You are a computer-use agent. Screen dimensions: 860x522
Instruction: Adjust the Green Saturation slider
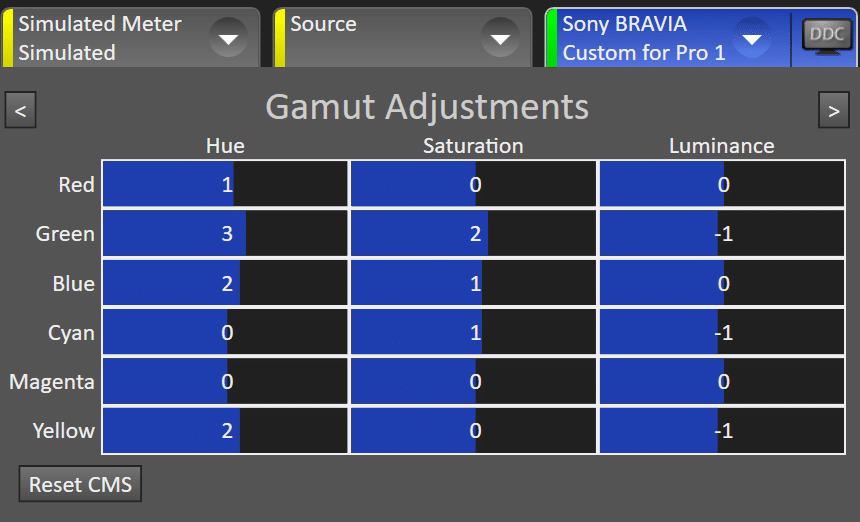click(x=473, y=234)
